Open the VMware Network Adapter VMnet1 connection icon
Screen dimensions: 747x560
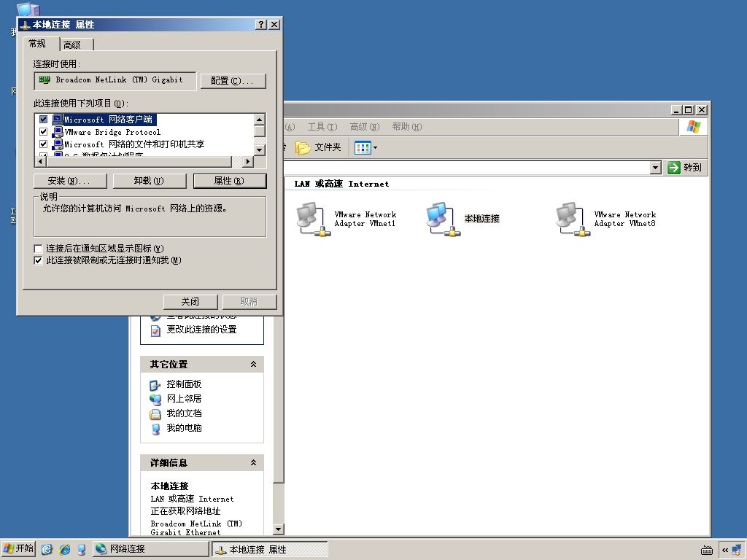(313, 219)
